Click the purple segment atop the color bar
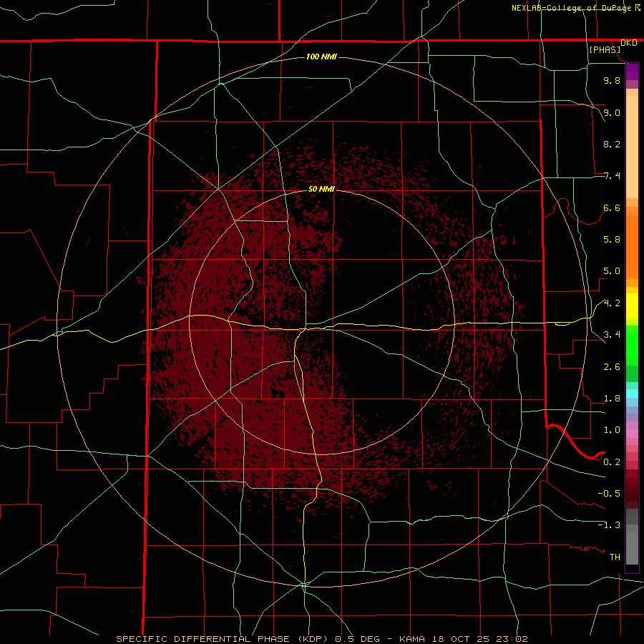644x644 pixels. pos(632,72)
